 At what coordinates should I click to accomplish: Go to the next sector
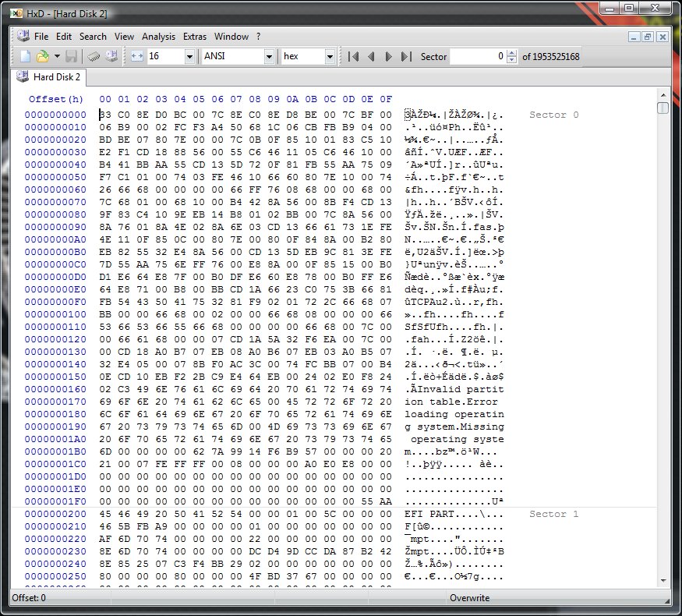[x=388, y=57]
